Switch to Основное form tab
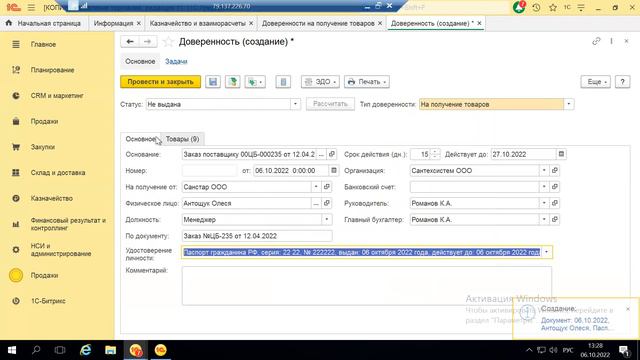Viewport: 640px width, 360px height. [140, 139]
